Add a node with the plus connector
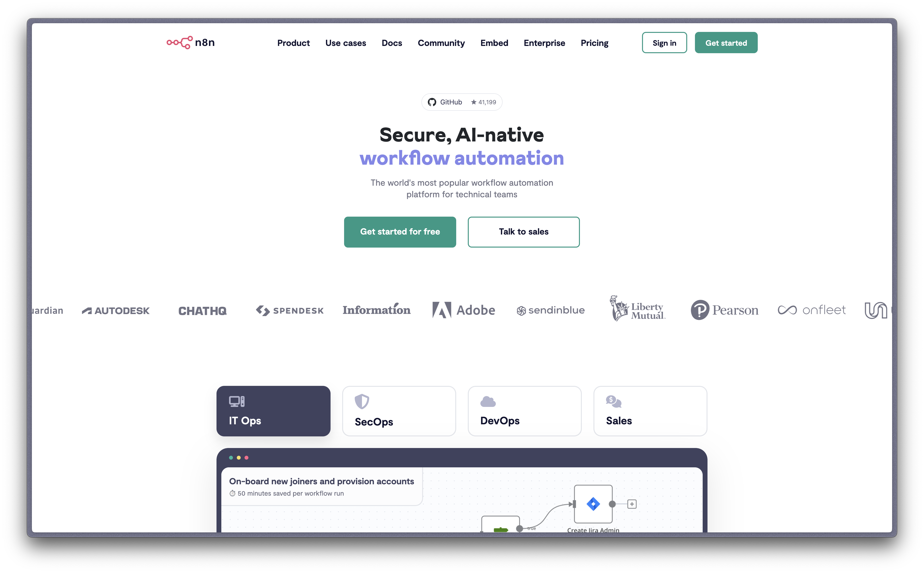 [632, 504]
